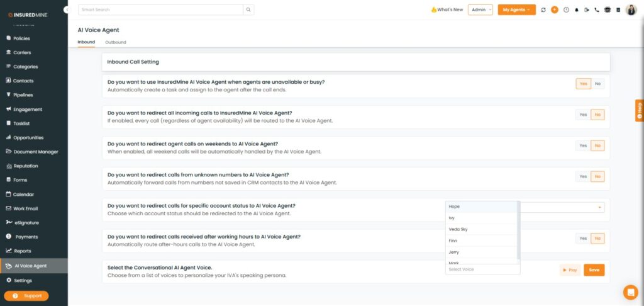This screenshot has width=644, height=306.
Task: Click the Support button
Action: click(26, 296)
